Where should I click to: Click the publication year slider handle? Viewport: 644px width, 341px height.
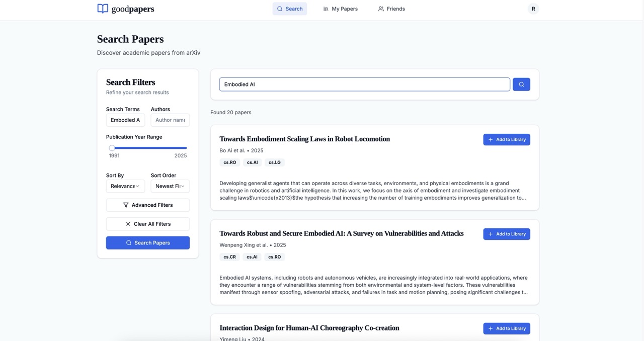click(112, 148)
